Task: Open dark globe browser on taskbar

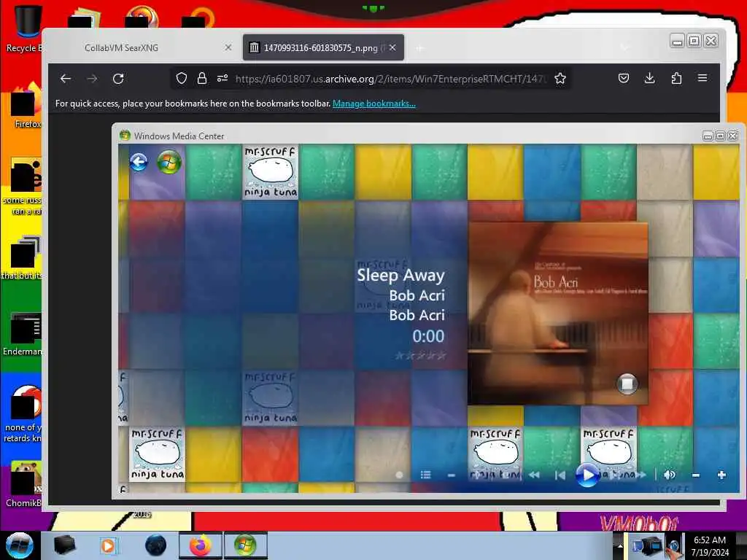Action: 155,545
